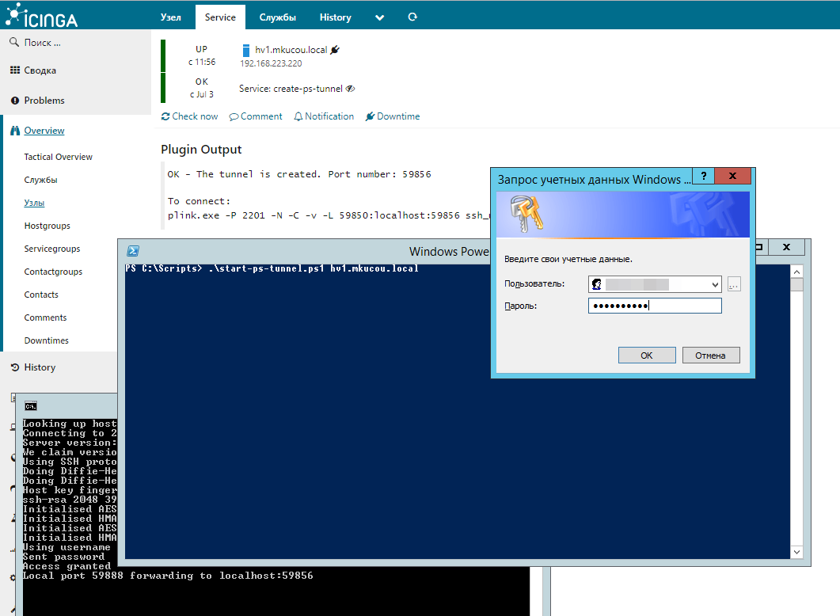840x616 pixels.
Task: Click the Notification bell icon
Action: click(298, 116)
